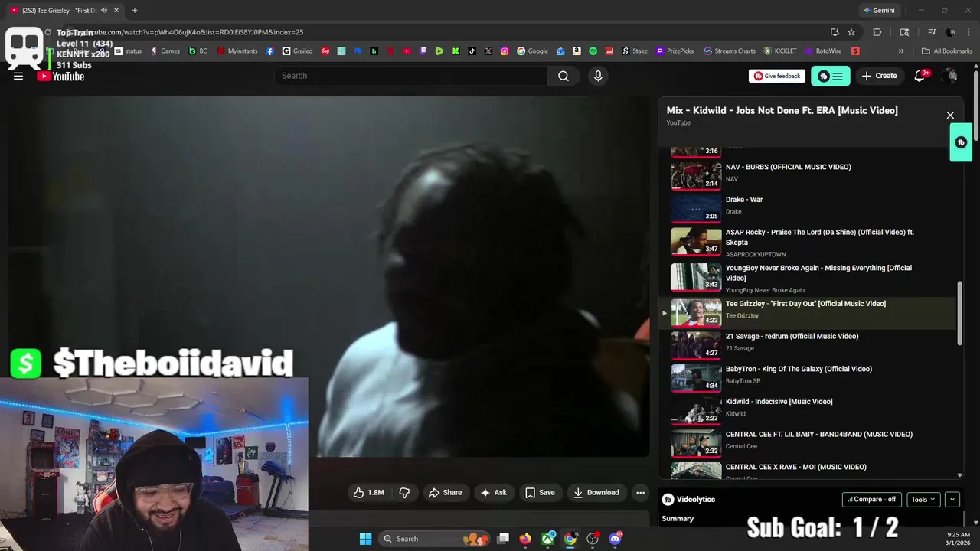Open the more actions ellipsis under the video

point(640,492)
